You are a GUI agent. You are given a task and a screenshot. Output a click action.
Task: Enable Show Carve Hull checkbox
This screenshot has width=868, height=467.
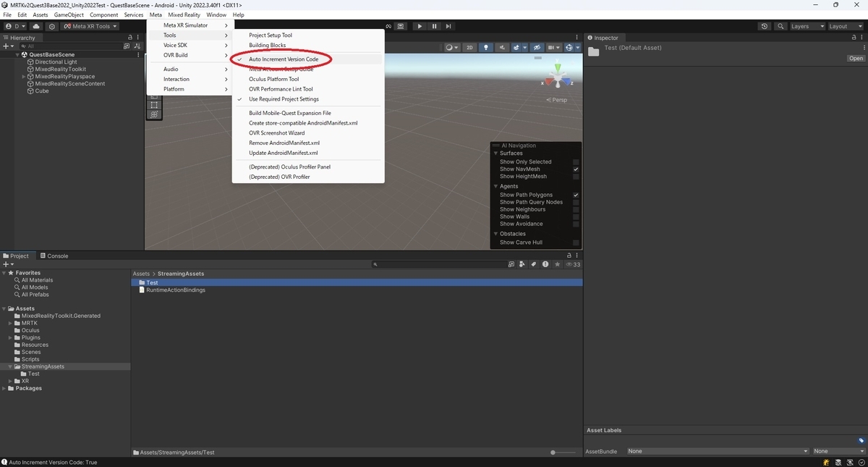[576, 243]
